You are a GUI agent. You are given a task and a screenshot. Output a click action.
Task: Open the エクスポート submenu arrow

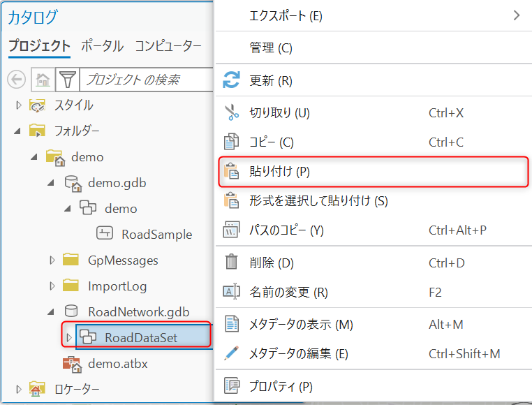(517, 15)
